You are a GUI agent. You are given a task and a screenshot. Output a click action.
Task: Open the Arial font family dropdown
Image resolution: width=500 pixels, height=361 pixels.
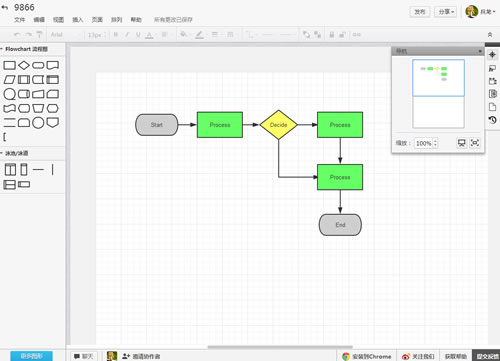65,34
